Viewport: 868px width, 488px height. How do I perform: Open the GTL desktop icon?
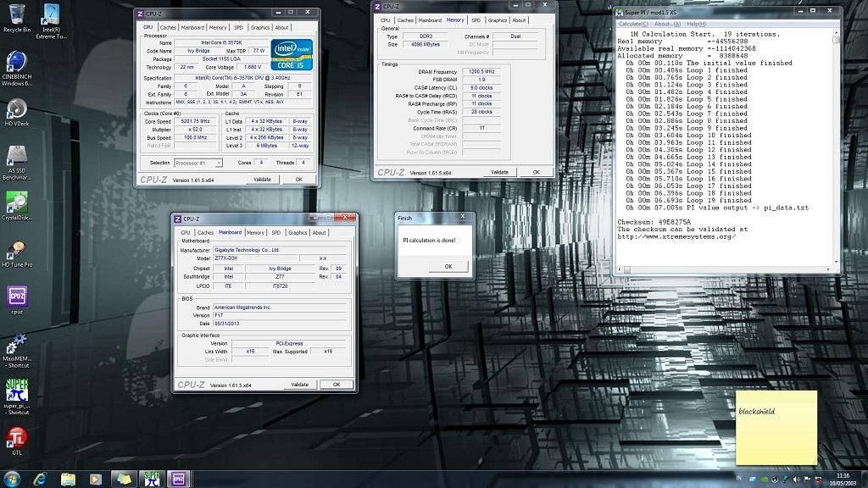(x=17, y=441)
